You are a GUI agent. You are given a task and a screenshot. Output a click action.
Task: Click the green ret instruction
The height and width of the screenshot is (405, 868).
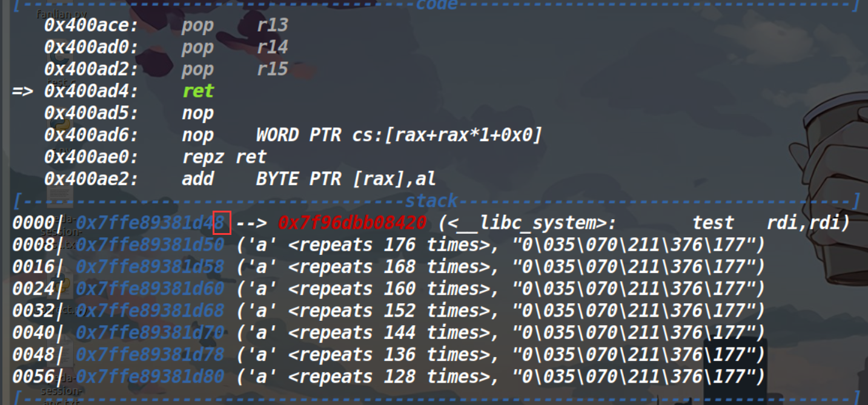coord(198,91)
